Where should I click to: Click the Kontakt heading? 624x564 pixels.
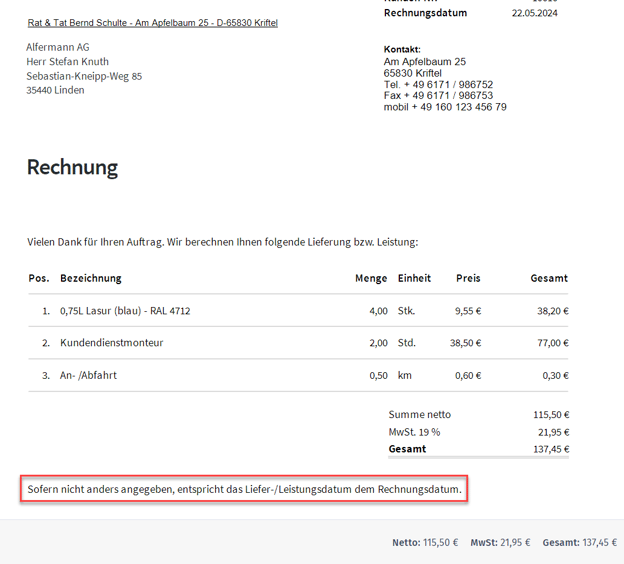(x=402, y=49)
